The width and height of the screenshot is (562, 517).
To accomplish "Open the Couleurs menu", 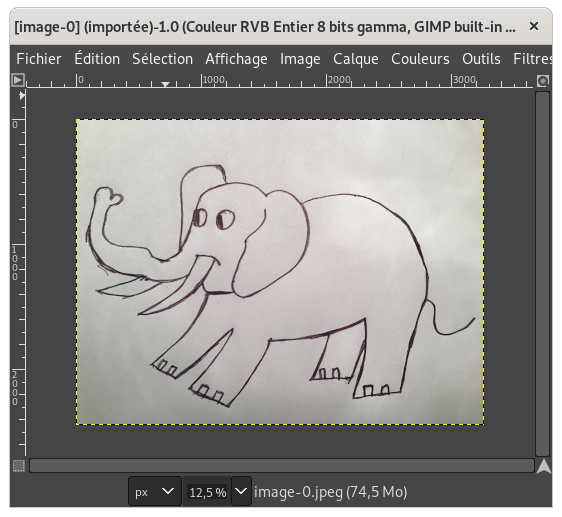I will tap(420, 59).
